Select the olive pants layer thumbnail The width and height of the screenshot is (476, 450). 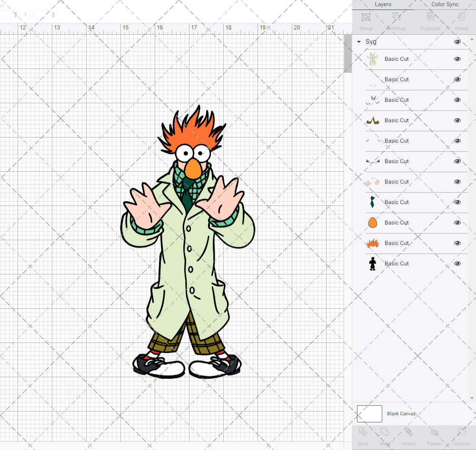[373, 120]
